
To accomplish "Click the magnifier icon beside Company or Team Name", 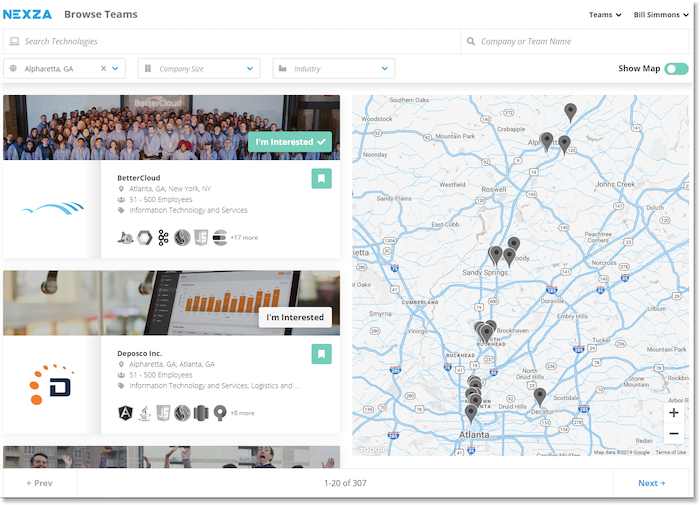I will pos(471,42).
